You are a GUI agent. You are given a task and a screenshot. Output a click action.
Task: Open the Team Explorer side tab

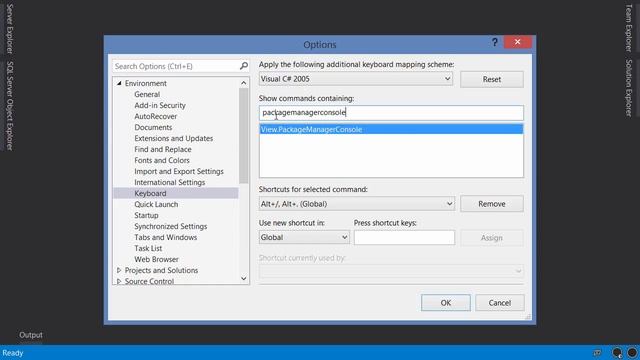629,28
